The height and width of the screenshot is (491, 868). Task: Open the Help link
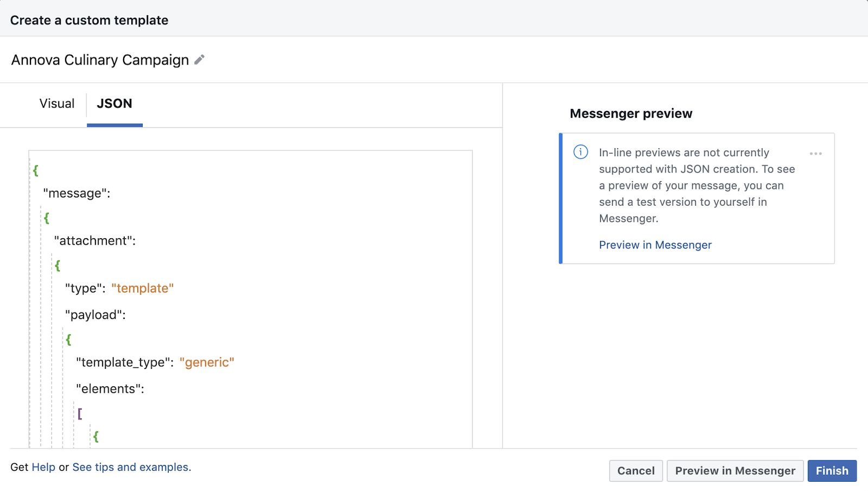tap(43, 467)
